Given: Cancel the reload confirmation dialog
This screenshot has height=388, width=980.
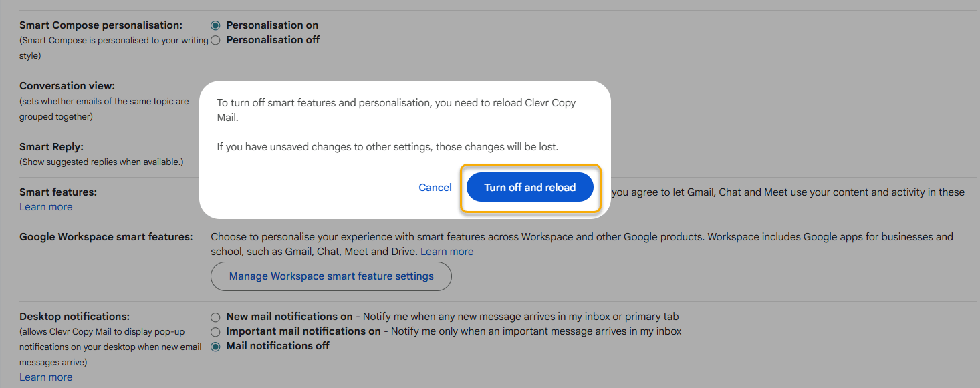Looking at the screenshot, I should tap(435, 188).
